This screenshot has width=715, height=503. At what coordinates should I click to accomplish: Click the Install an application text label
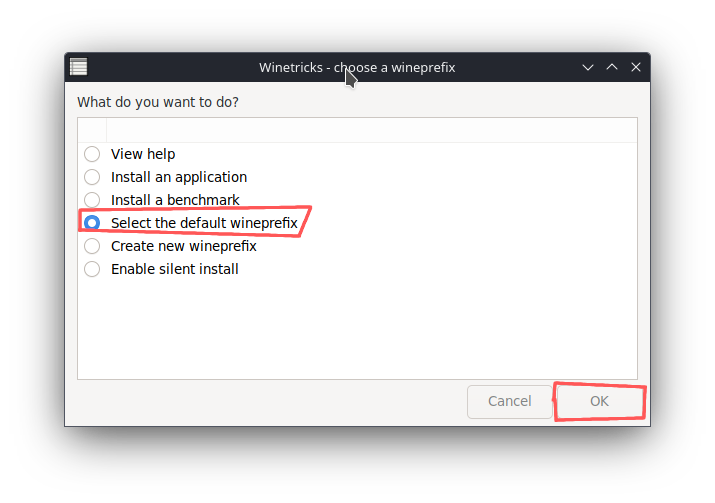point(179,177)
